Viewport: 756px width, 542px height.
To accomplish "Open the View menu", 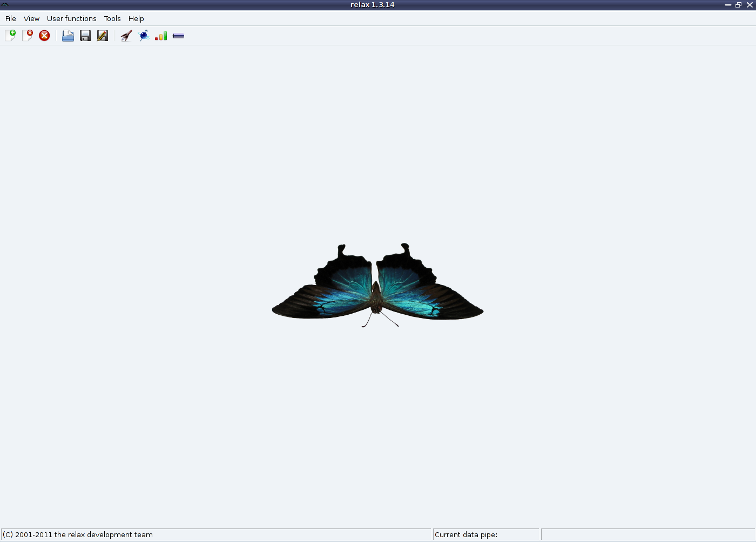I will click(31, 18).
